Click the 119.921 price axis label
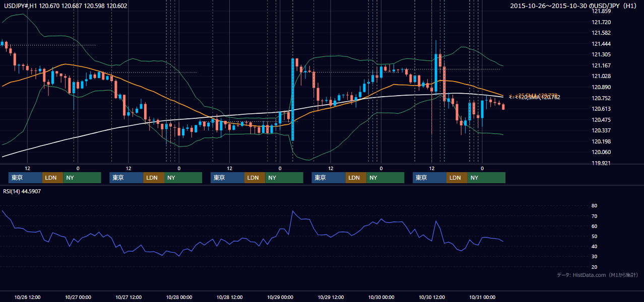644x302 pixels. tap(601, 163)
